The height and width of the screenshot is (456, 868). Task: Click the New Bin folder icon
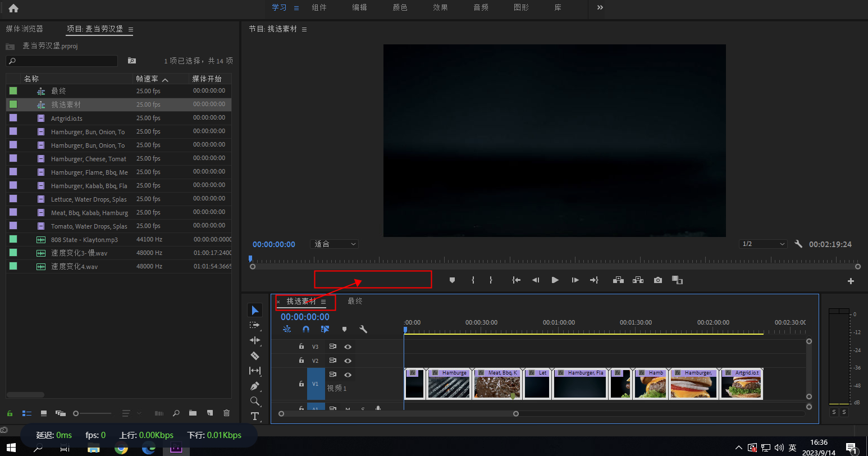click(193, 413)
